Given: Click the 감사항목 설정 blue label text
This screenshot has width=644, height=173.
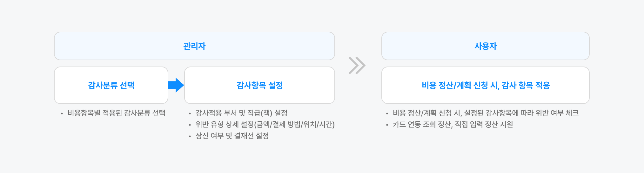Looking at the screenshot, I should tap(259, 85).
